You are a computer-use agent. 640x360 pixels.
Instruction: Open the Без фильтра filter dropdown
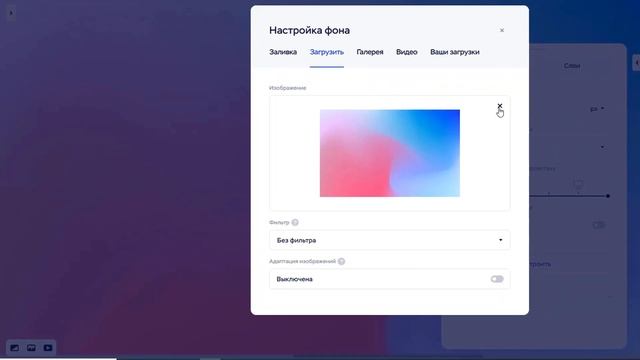(389, 240)
